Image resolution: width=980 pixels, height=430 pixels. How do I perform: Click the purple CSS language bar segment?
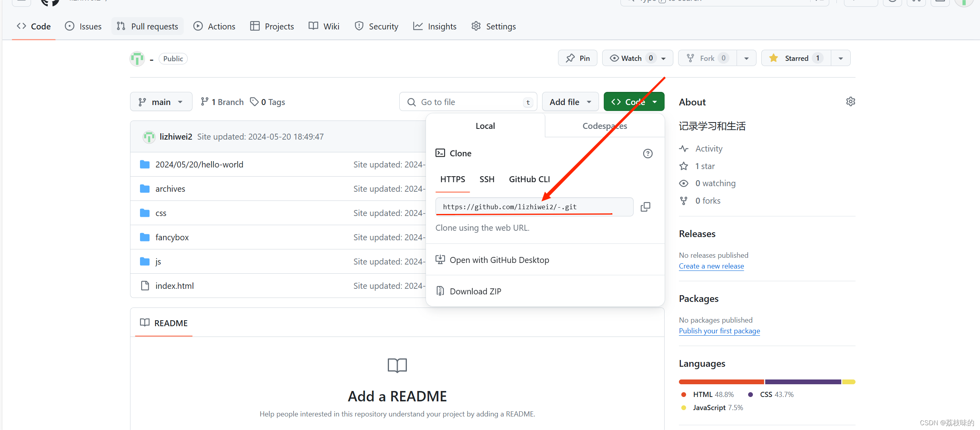[x=803, y=382]
